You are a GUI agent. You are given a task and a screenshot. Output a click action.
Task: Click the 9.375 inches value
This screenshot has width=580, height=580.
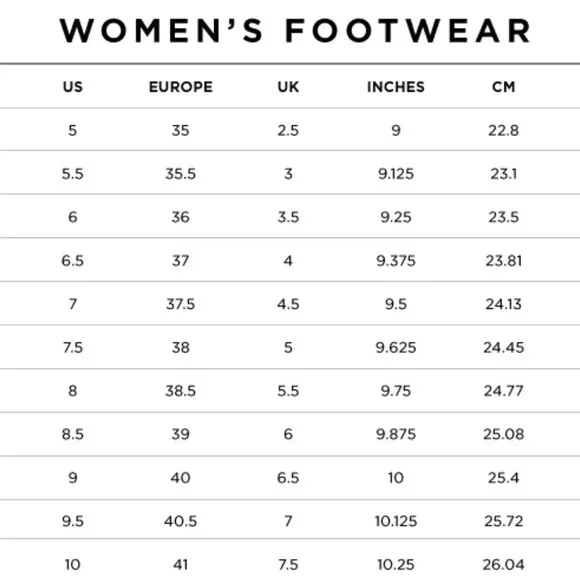(x=396, y=261)
